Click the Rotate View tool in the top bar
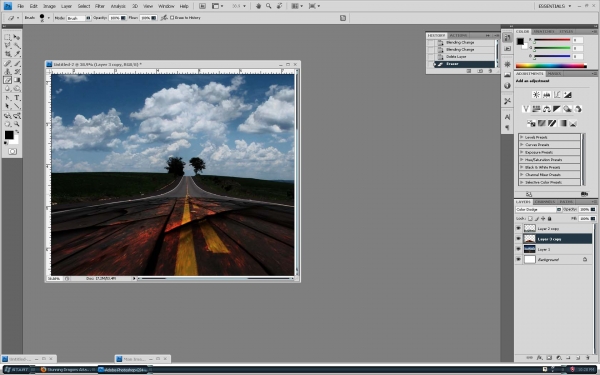This screenshot has height=375, width=600. click(279, 6)
